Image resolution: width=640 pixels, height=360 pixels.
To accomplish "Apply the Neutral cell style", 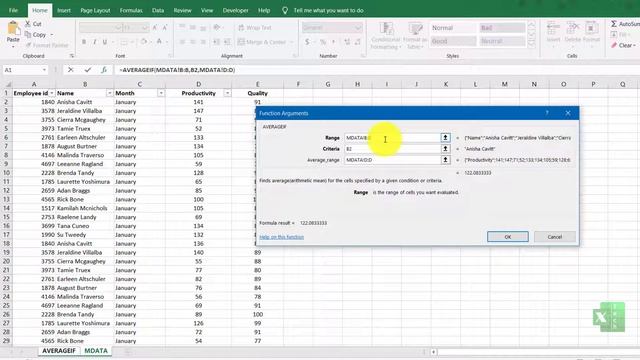I will coord(502,41).
